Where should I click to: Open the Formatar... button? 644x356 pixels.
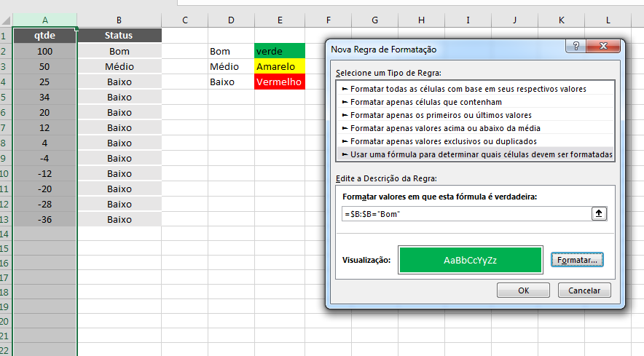pos(577,260)
